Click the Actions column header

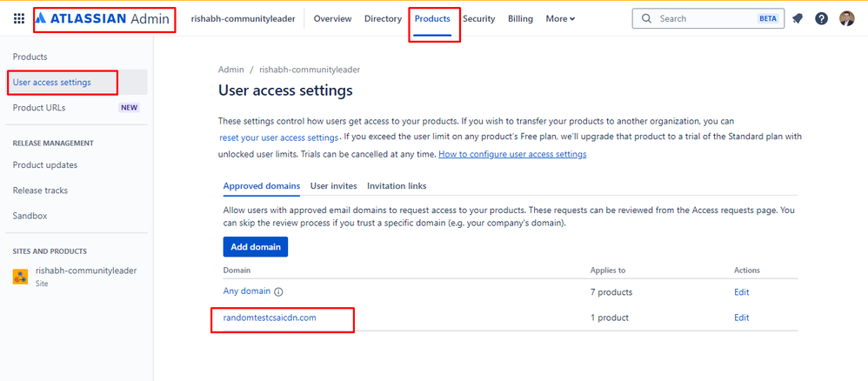[747, 271]
